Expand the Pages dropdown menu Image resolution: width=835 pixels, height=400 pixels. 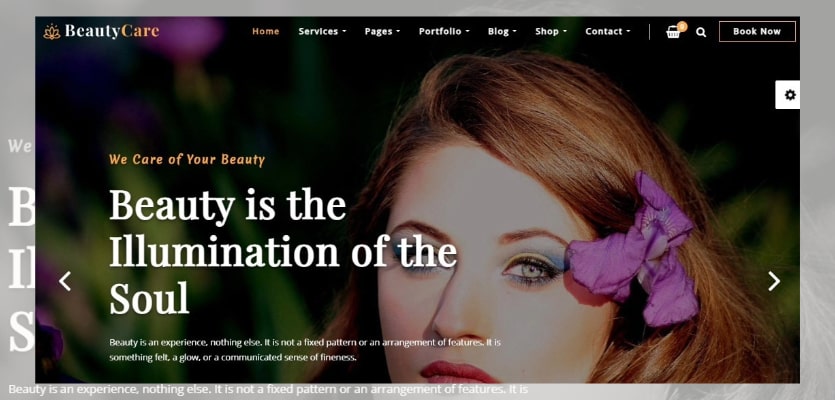tap(382, 31)
